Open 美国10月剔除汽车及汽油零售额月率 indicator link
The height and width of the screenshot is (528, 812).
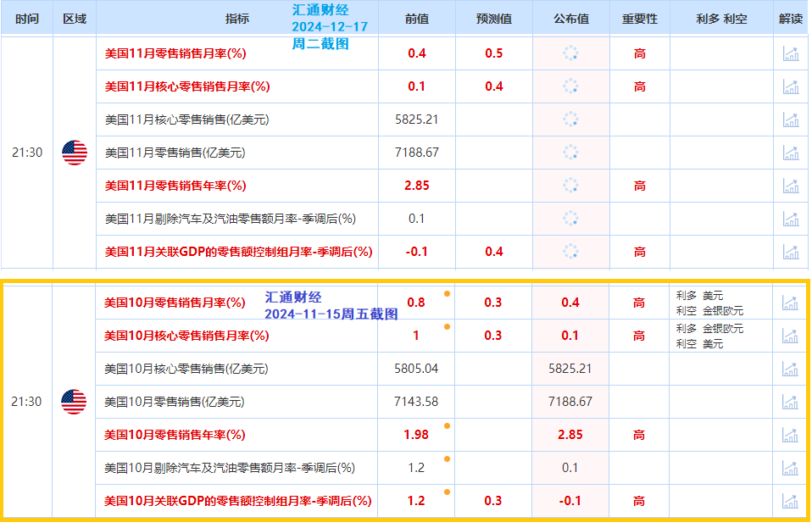pyautogui.click(x=229, y=468)
